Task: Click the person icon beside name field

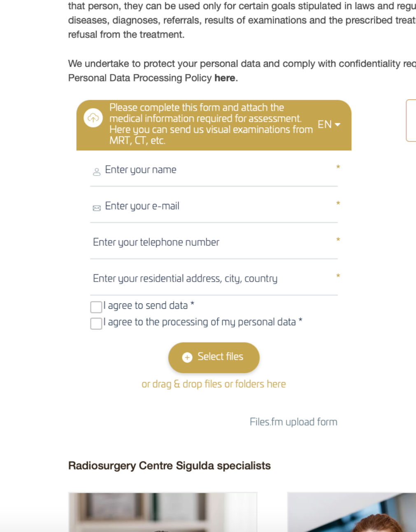Action: tap(97, 172)
